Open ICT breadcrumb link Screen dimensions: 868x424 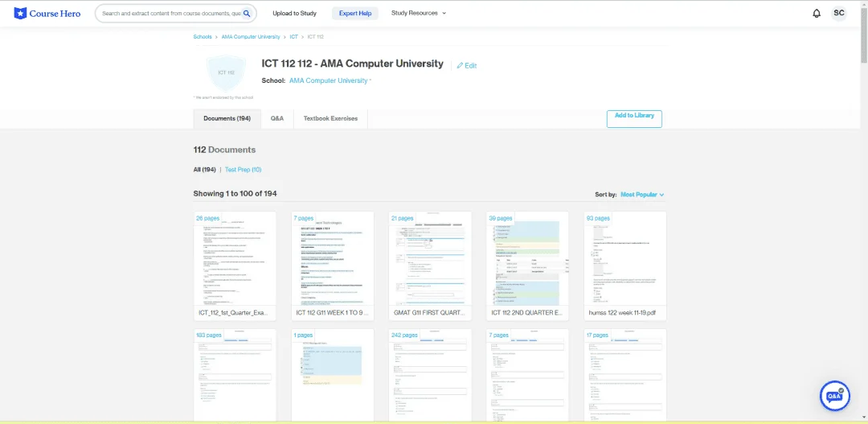click(x=294, y=36)
